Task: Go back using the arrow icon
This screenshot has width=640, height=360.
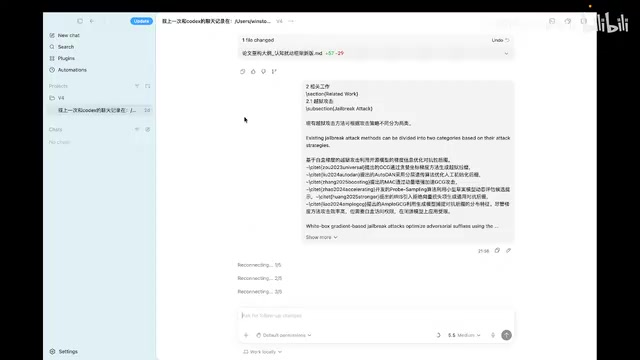Action: tap(92, 21)
